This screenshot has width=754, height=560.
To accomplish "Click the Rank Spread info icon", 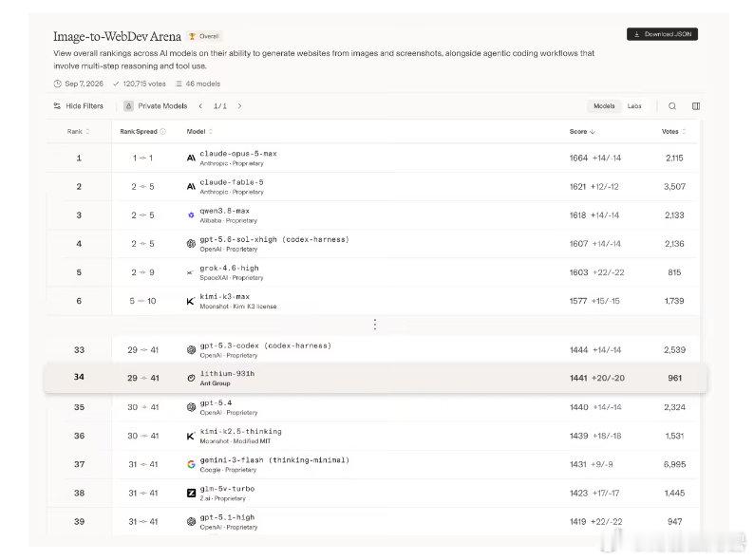I will point(163,132).
